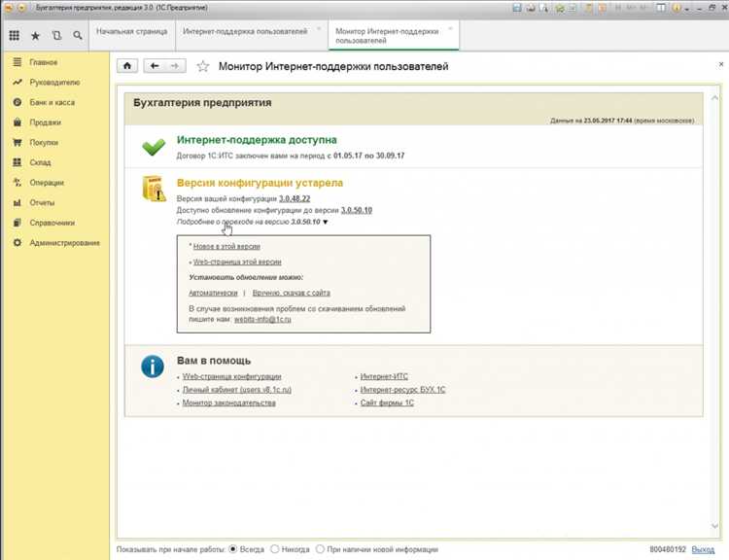Select the Никогда radio button

coord(275,549)
